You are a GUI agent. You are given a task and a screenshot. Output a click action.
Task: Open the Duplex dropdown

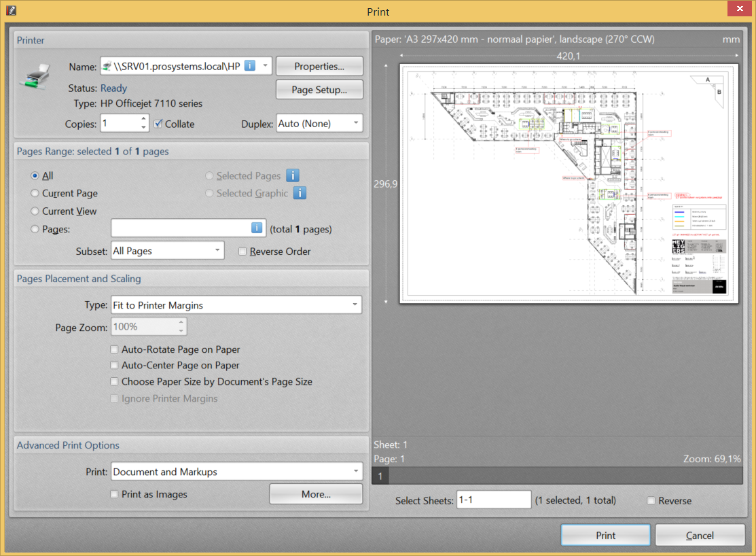click(x=319, y=124)
